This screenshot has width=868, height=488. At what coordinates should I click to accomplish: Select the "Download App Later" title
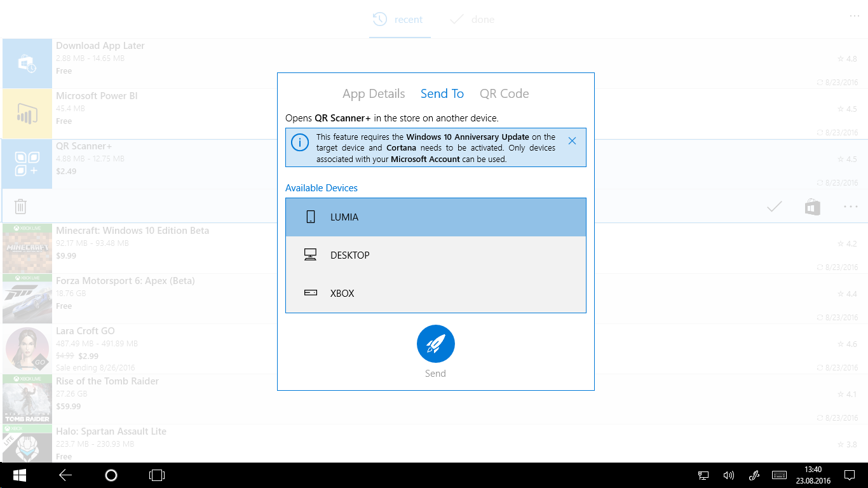pyautogui.click(x=100, y=46)
